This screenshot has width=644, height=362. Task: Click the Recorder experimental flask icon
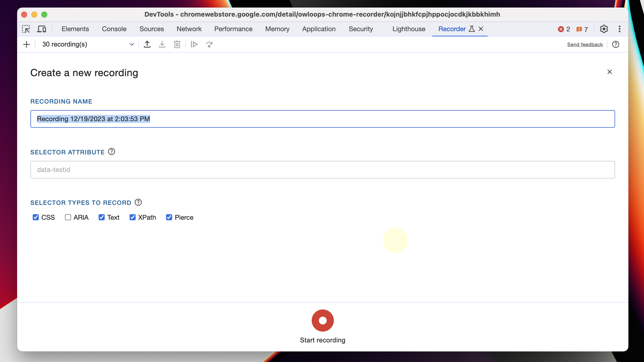pyautogui.click(x=472, y=29)
